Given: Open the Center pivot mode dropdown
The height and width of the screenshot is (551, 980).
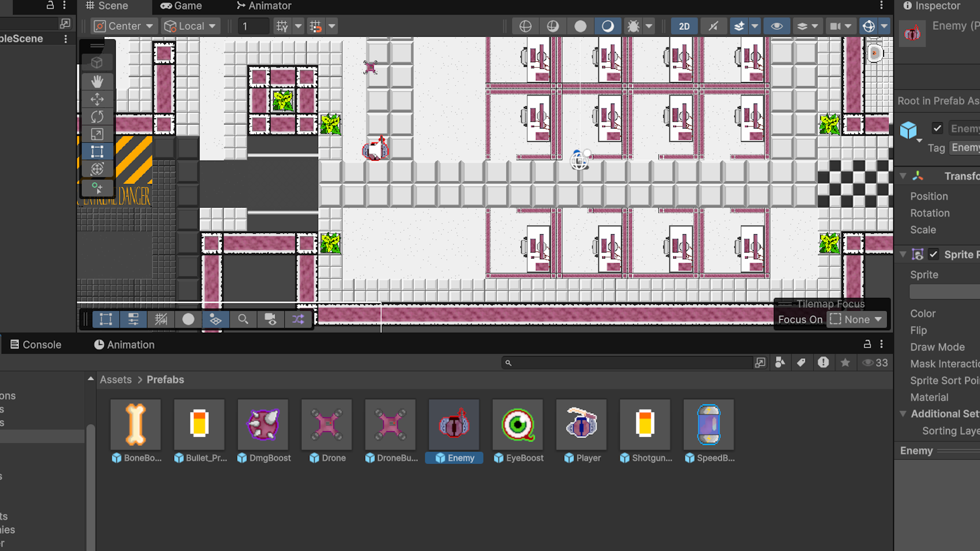Looking at the screenshot, I should click(123, 26).
